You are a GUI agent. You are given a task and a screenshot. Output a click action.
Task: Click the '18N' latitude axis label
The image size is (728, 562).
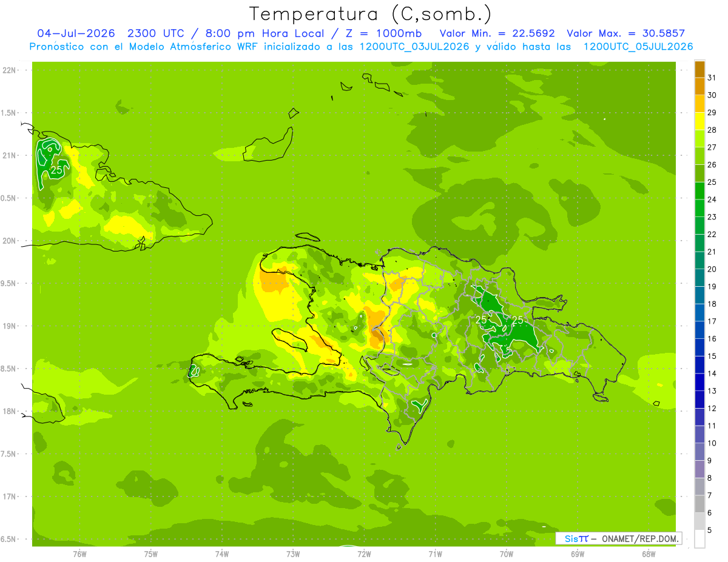click(x=9, y=411)
